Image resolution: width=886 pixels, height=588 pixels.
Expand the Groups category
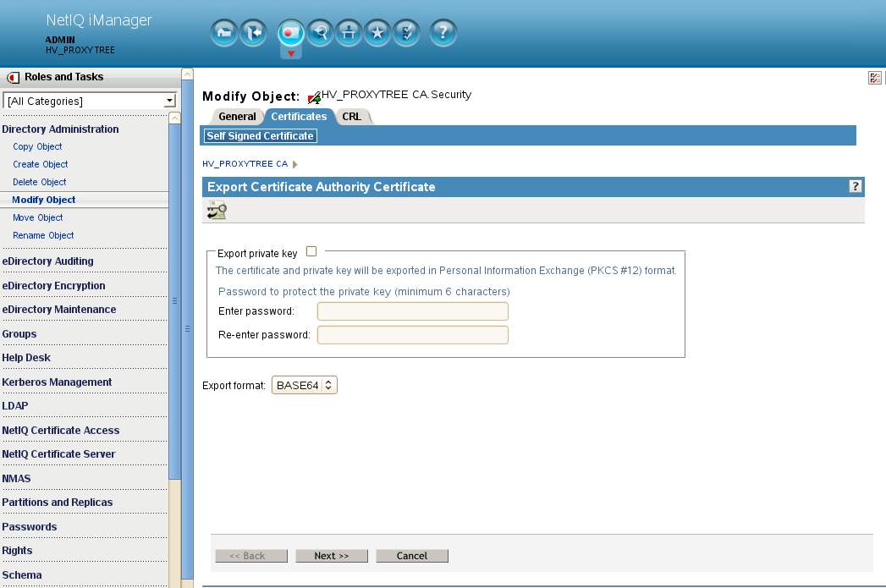pos(19,334)
